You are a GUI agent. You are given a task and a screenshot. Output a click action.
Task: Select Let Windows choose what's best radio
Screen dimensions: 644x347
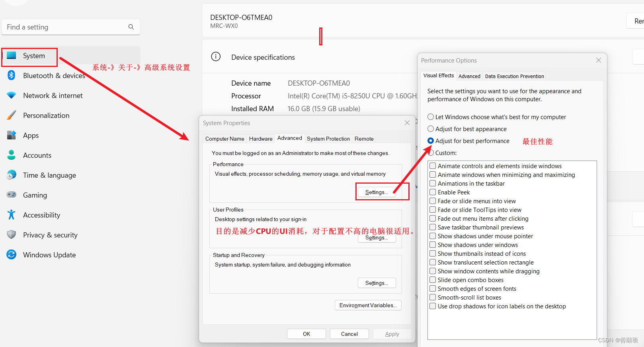(x=431, y=117)
